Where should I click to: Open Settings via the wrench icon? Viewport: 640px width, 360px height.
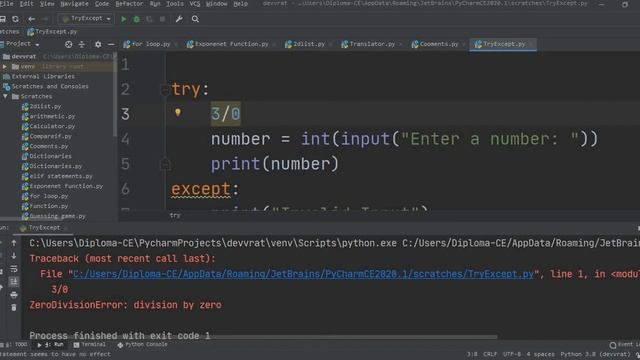point(179,19)
